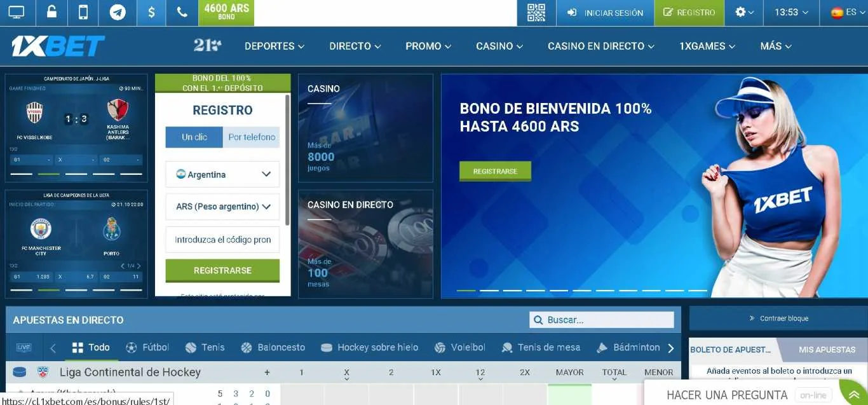Screen dimensions: 868x405
Task: Click Iniciar sesión button
Action: tap(605, 13)
